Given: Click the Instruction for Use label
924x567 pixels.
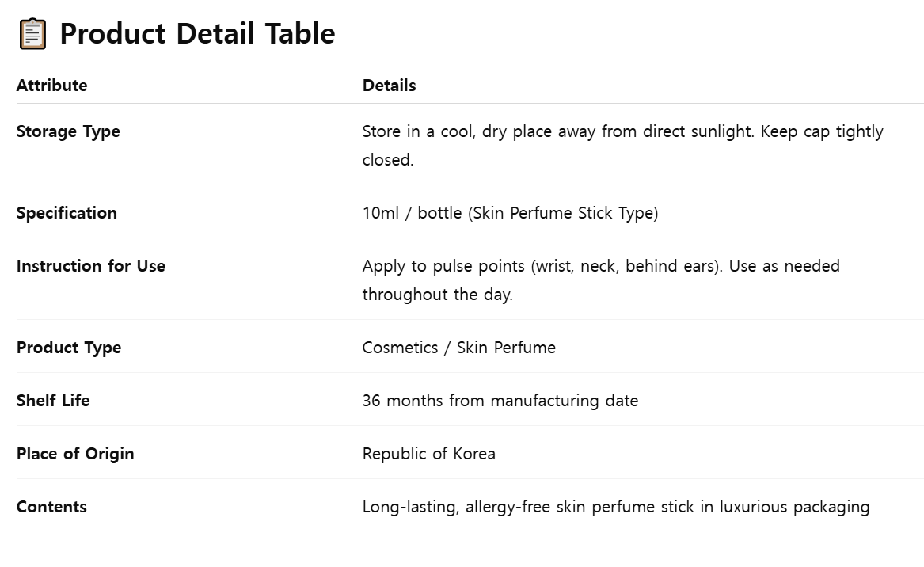Looking at the screenshot, I should click(x=91, y=266).
